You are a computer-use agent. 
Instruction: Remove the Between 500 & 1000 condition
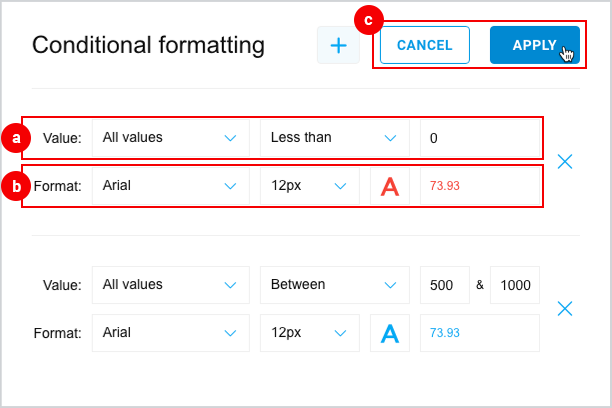point(565,308)
